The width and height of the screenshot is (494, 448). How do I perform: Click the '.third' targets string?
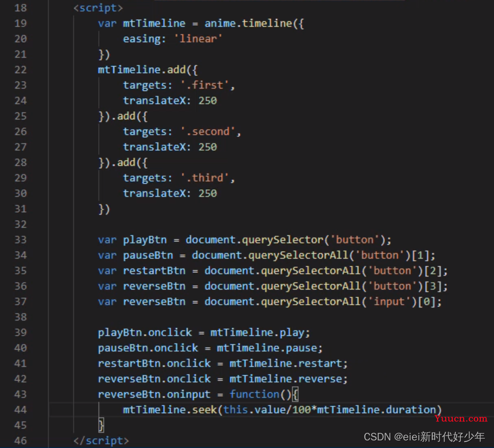[x=204, y=178]
